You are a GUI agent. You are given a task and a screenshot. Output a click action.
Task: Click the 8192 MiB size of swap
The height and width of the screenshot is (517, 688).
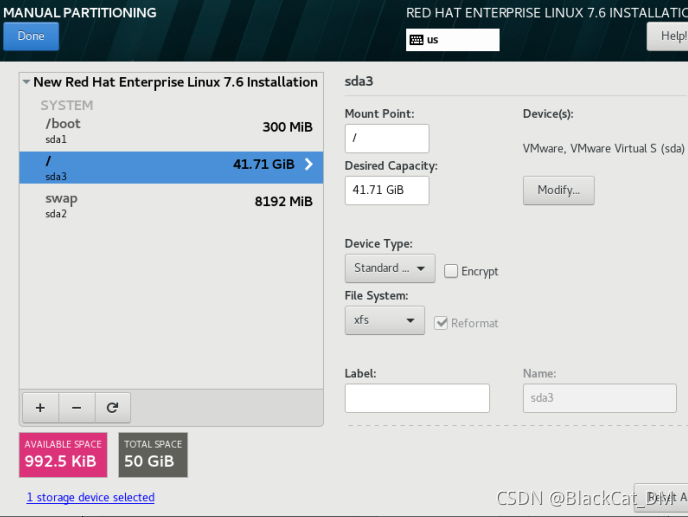(283, 201)
